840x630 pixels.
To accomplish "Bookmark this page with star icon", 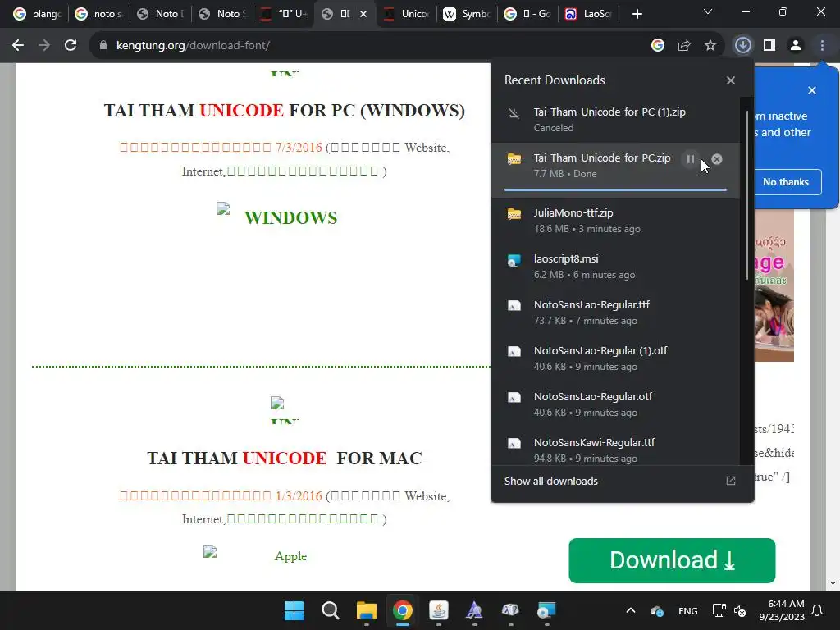I will pos(710,46).
